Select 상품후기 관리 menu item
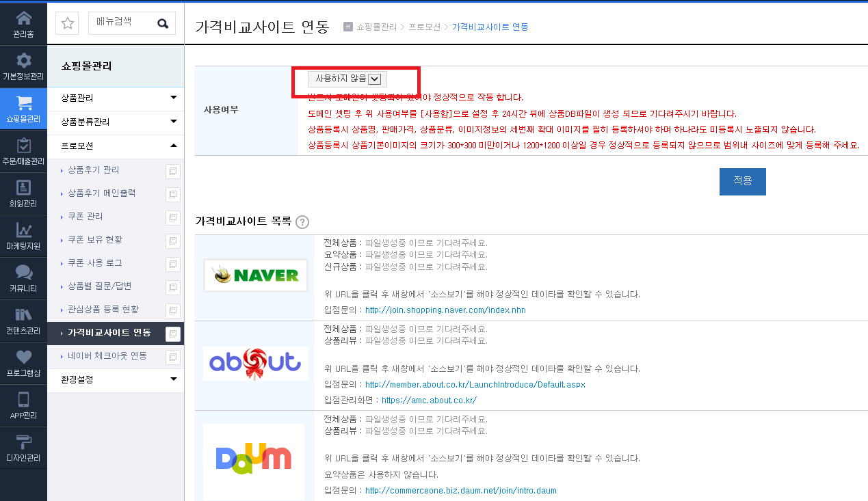 [x=93, y=170]
